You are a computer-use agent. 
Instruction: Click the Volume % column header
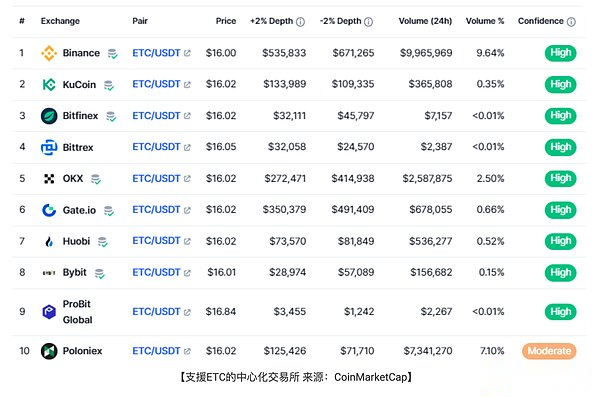(x=485, y=21)
